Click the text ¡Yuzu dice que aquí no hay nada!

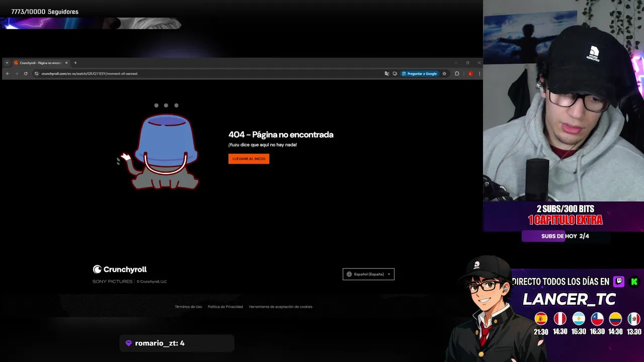click(263, 145)
